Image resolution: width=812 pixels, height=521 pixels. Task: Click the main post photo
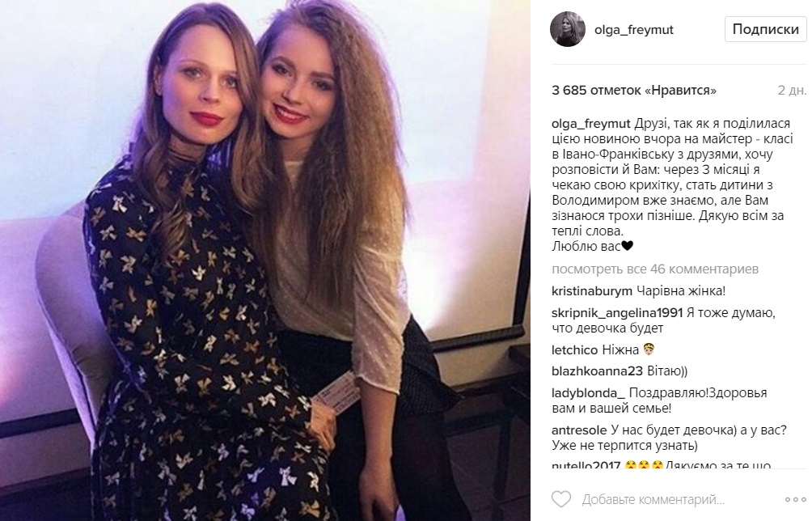coord(265,260)
